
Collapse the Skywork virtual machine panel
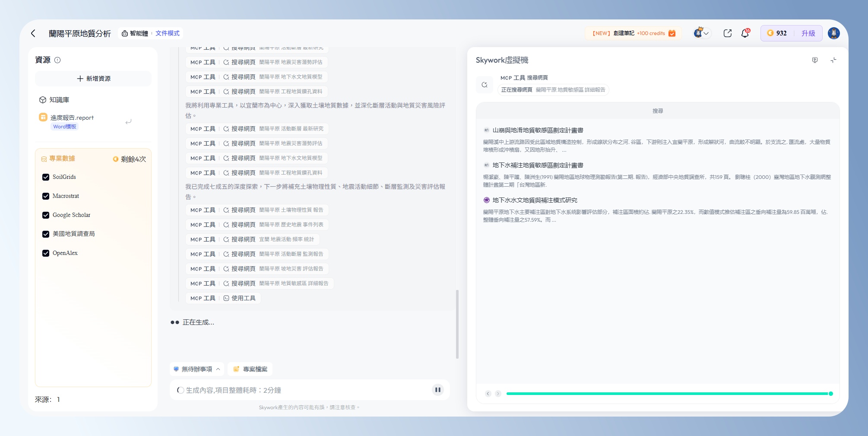point(833,60)
